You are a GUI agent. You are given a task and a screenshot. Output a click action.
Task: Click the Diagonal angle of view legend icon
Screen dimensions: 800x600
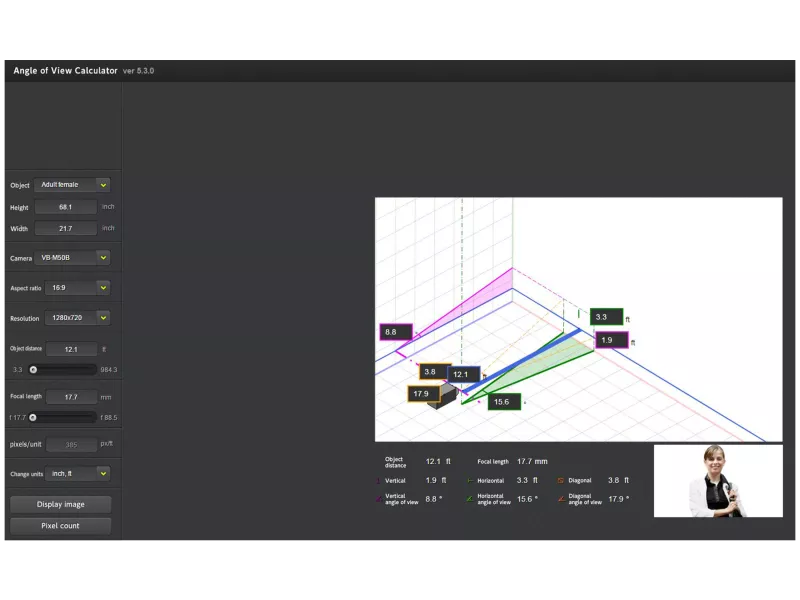(x=561, y=498)
